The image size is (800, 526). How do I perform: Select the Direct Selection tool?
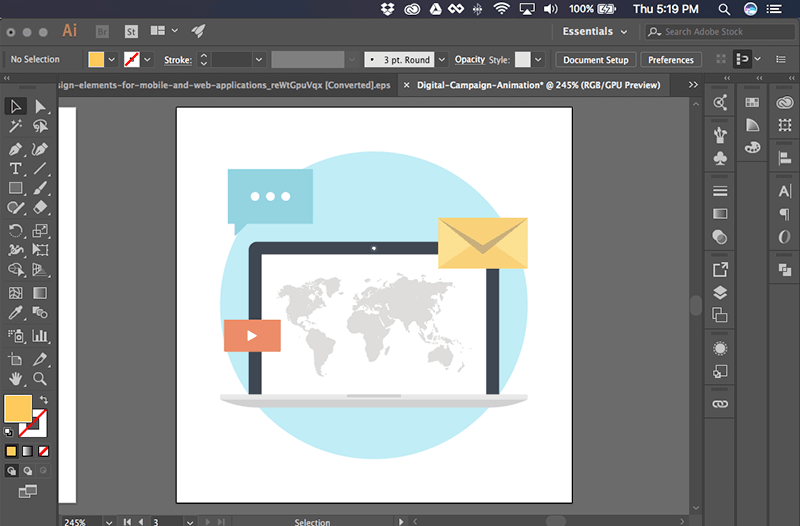point(40,106)
